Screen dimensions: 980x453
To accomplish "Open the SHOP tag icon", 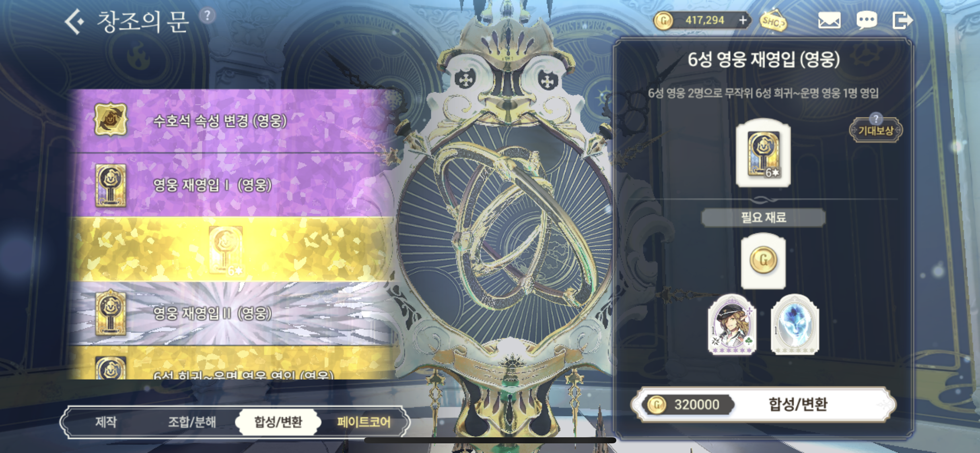I will [772, 21].
